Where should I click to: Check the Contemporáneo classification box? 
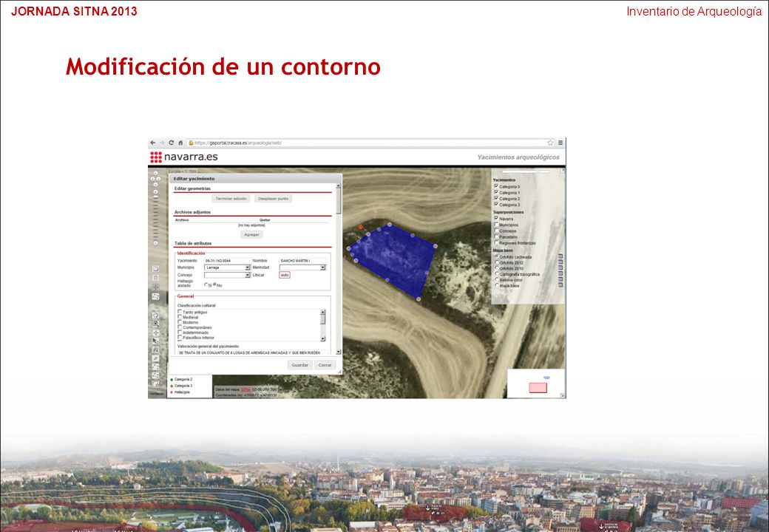click(x=180, y=327)
